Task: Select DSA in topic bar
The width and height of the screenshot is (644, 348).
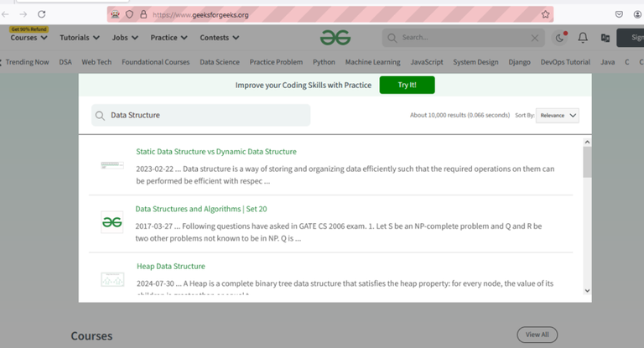Action: pyautogui.click(x=65, y=62)
